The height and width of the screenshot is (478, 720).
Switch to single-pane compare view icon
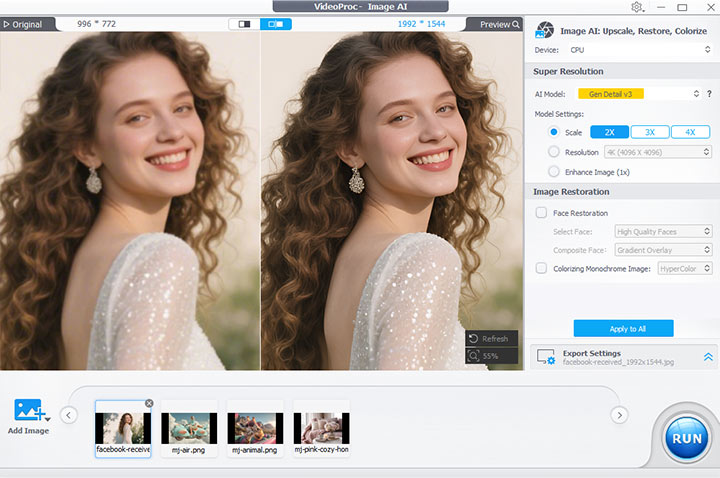(244, 24)
